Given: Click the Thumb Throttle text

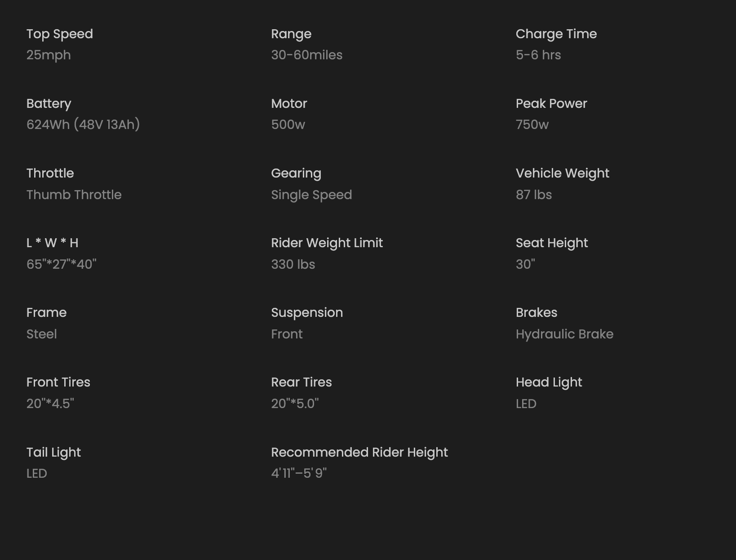Looking at the screenshot, I should tap(74, 195).
